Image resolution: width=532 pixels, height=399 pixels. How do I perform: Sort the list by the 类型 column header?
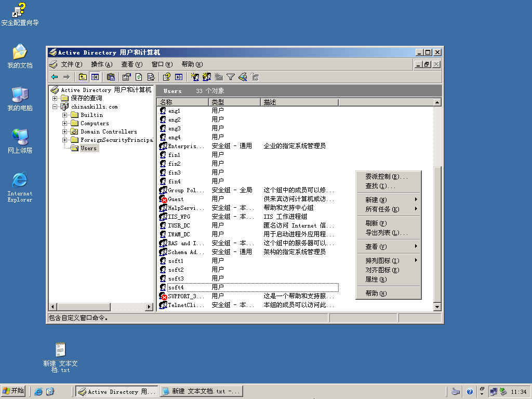pos(234,102)
